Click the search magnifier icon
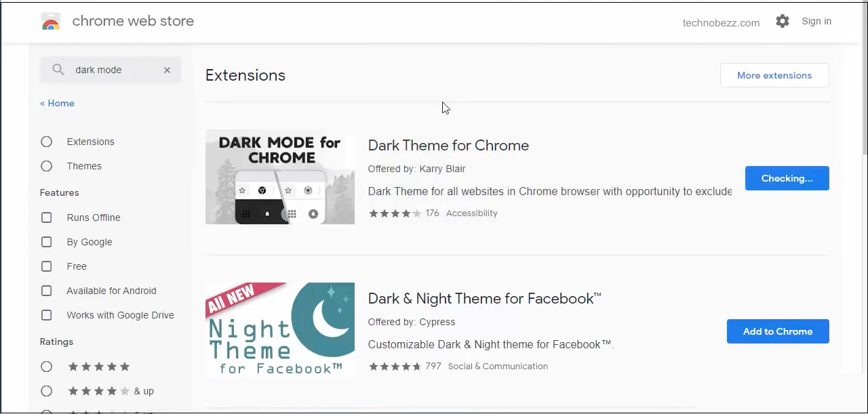Viewport: 868px width, 414px height. [x=58, y=70]
